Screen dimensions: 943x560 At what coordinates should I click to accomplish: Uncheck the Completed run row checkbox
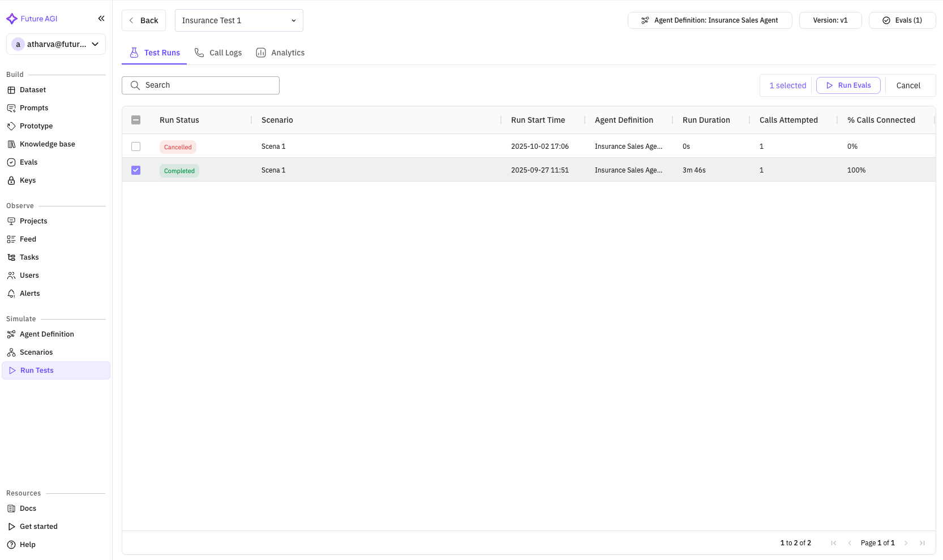(136, 170)
